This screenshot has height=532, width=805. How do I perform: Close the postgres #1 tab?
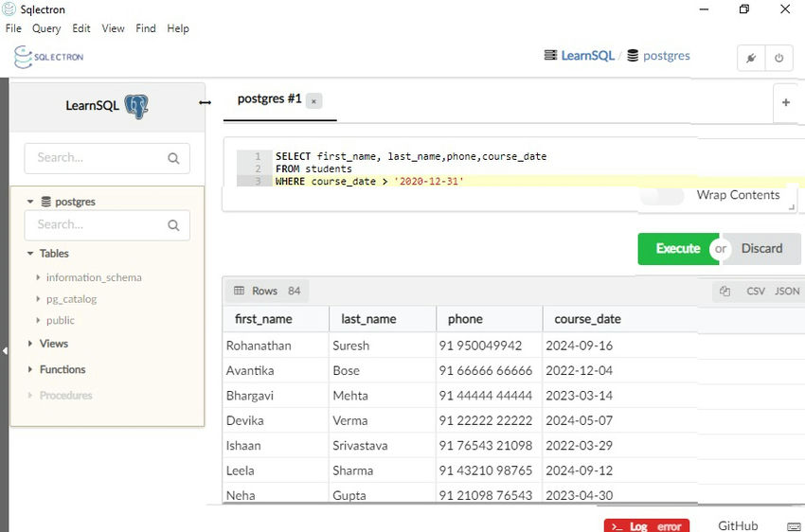pyautogui.click(x=313, y=101)
